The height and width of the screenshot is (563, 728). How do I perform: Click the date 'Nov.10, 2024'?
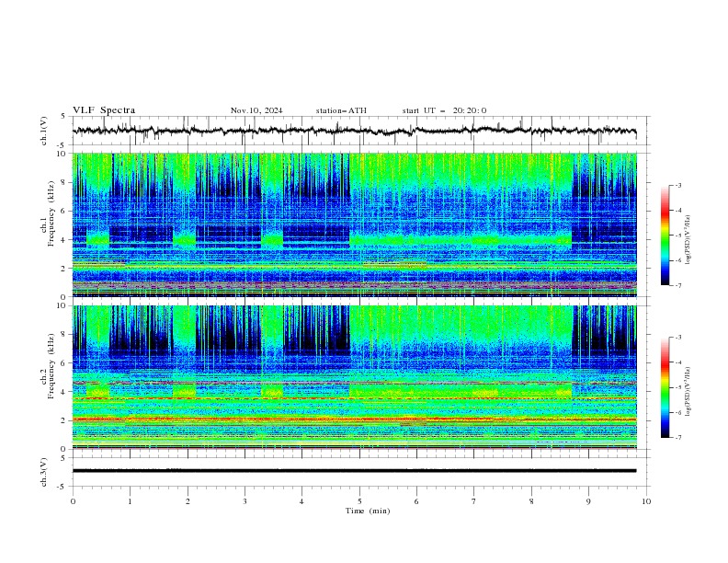tap(256, 110)
